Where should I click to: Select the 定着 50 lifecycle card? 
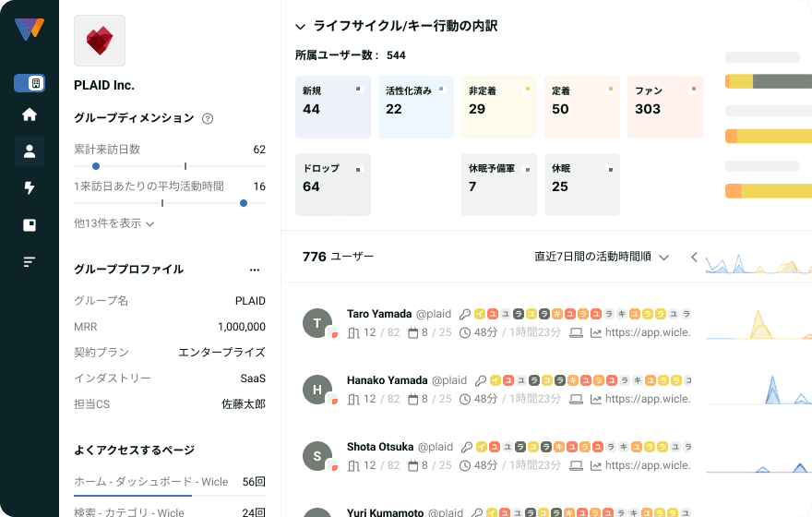click(582, 107)
